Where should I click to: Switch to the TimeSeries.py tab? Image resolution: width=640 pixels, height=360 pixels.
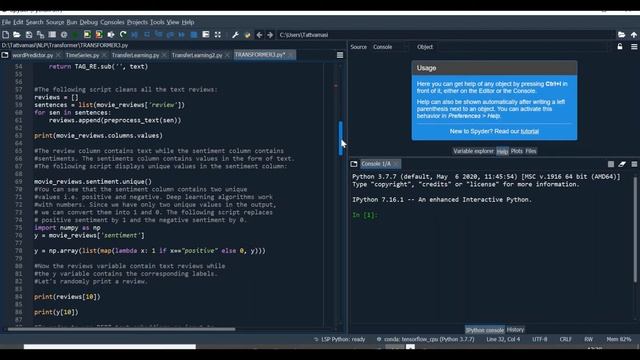pos(82,55)
